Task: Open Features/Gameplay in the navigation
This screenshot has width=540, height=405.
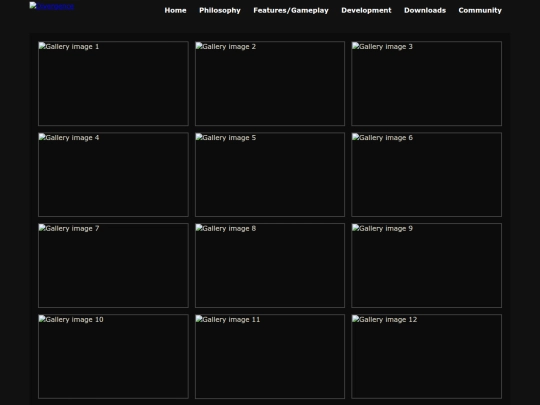Action: tap(291, 10)
